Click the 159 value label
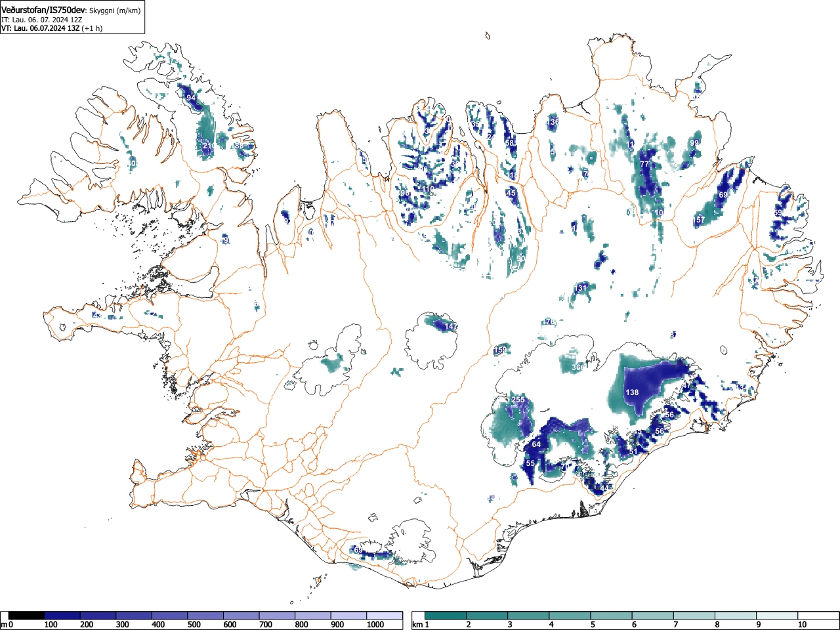The width and height of the screenshot is (840, 630). click(501, 350)
